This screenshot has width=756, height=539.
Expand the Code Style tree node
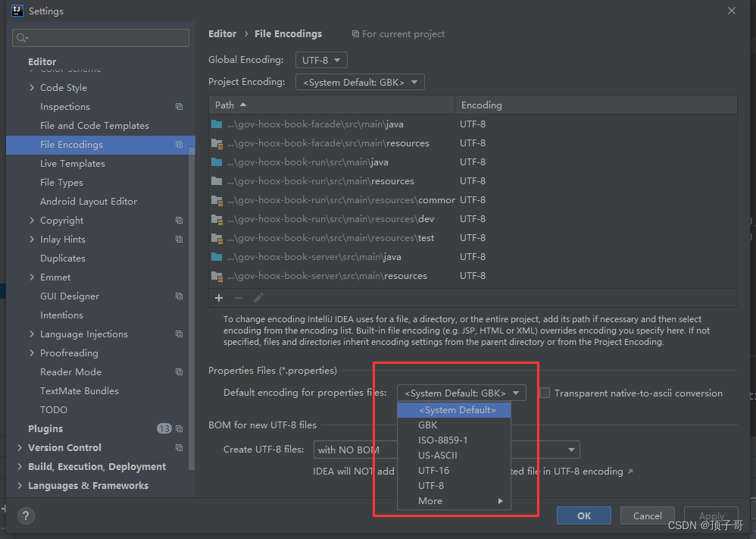[x=32, y=87]
